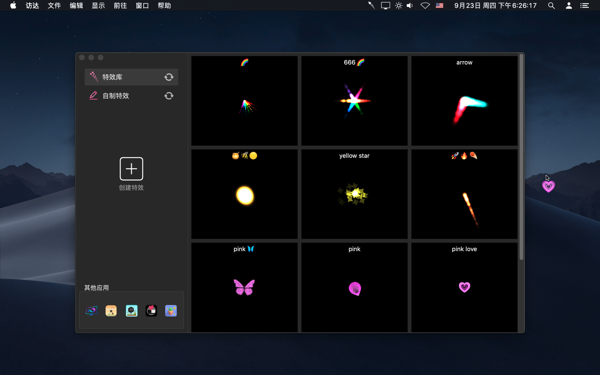Open Spotlight search in menu bar
Image resolution: width=600 pixels, height=375 pixels.
(x=551, y=5)
